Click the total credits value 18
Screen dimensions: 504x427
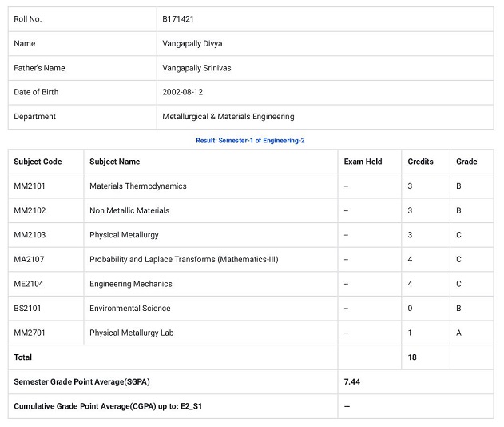(412, 357)
